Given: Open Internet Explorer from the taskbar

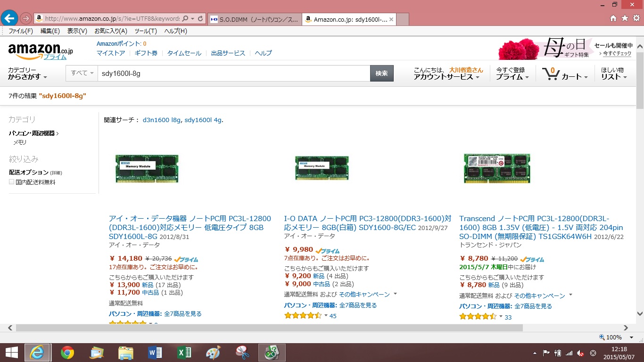Looking at the screenshot, I should click(x=37, y=353).
